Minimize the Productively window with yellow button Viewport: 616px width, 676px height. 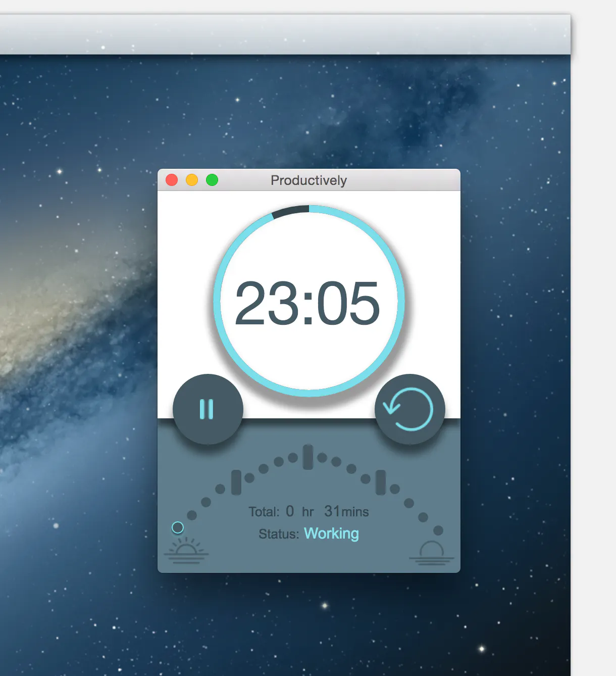tap(192, 180)
